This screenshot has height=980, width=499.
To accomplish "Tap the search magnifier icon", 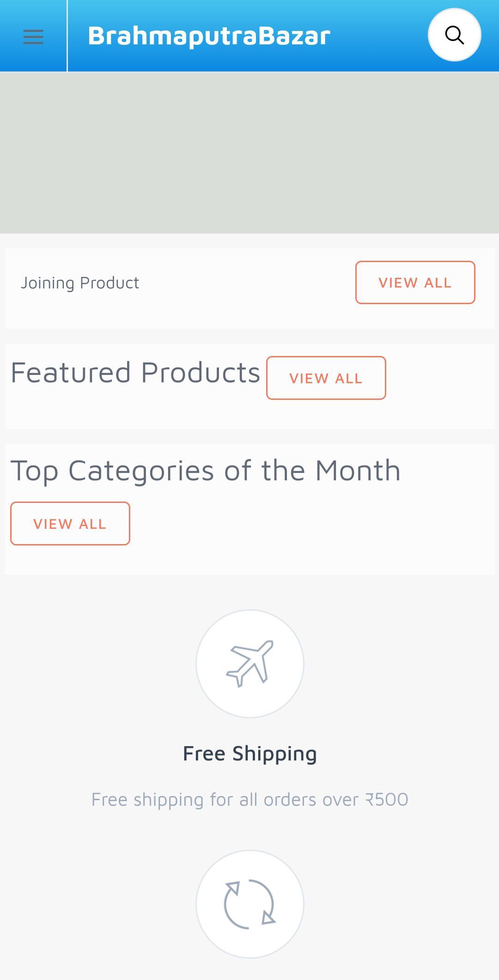I will pyautogui.click(x=455, y=35).
